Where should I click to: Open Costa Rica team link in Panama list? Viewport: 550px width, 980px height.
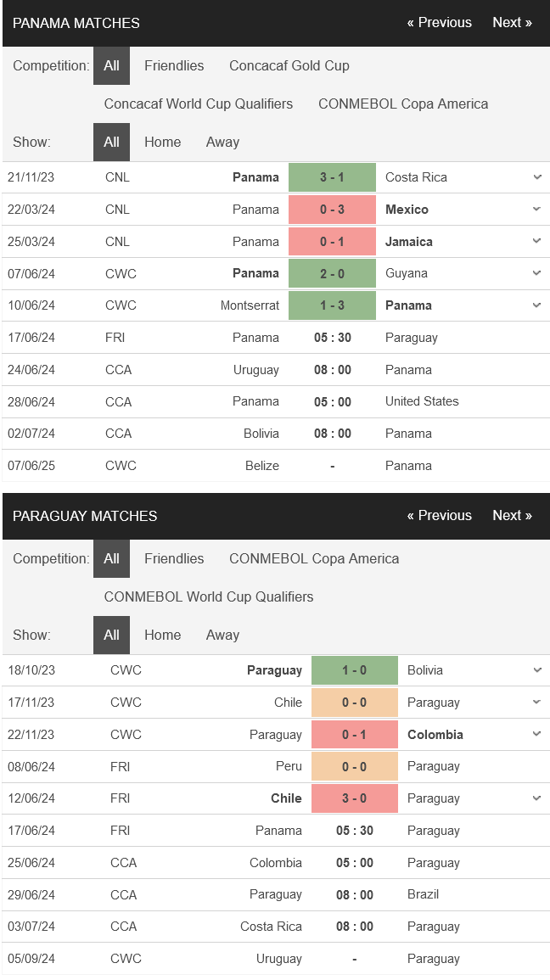[x=416, y=177]
